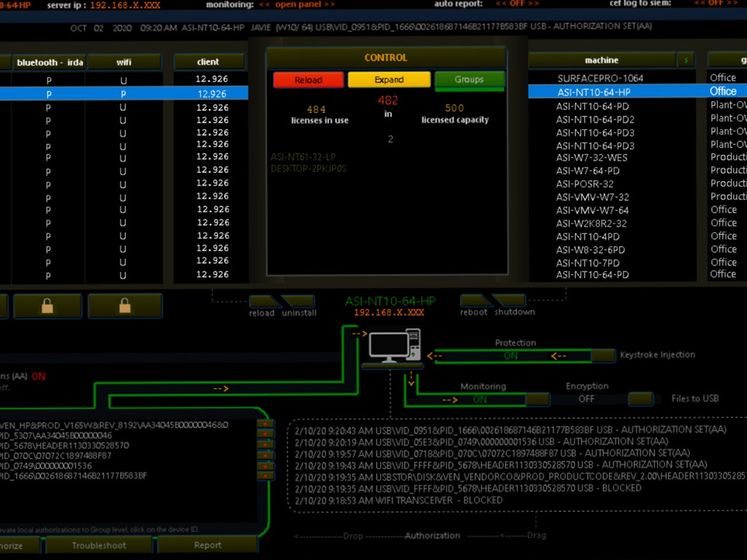Click the computer workstation icon
The width and height of the screenshot is (747, 560).
tap(394, 346)
